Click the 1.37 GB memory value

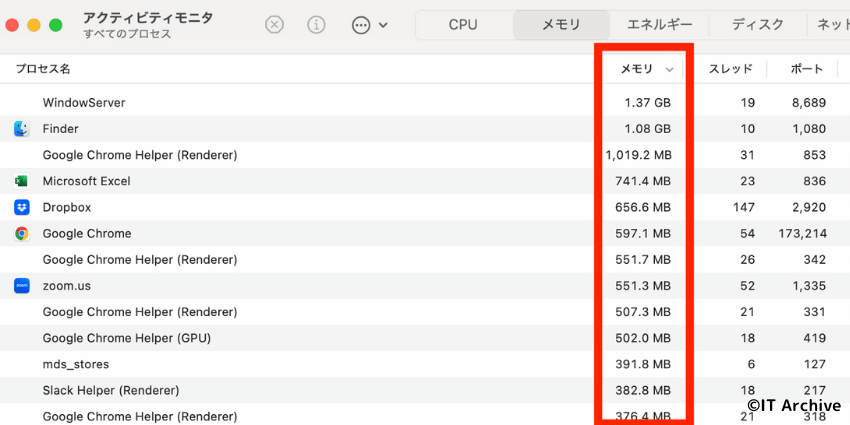point(647,102)
